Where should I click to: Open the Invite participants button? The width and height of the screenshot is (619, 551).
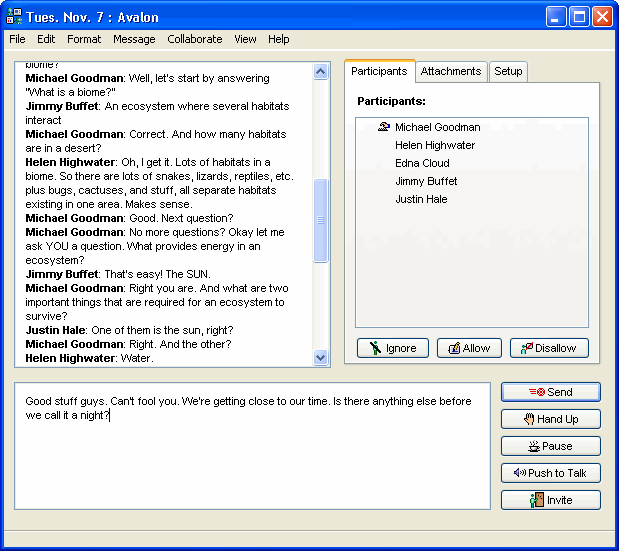tap(550, 500)
